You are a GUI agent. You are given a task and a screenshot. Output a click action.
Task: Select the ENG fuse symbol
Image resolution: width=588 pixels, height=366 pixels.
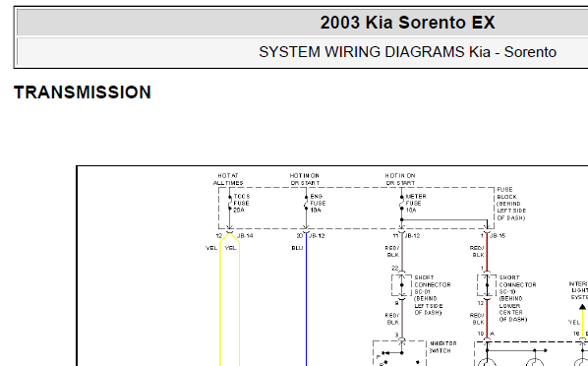[x=306, y=203]
